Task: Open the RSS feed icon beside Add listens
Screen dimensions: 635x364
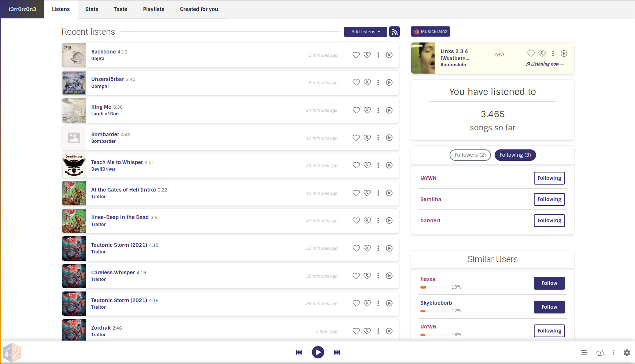Action: pyautogui.click(x=394, y=32)
